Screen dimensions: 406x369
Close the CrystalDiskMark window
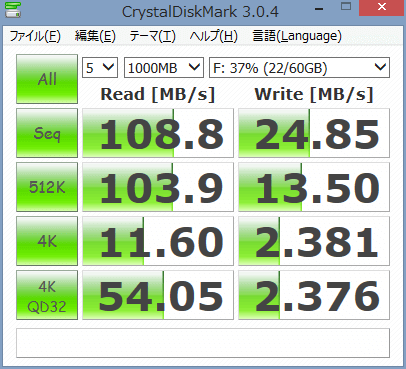point(382,8)
